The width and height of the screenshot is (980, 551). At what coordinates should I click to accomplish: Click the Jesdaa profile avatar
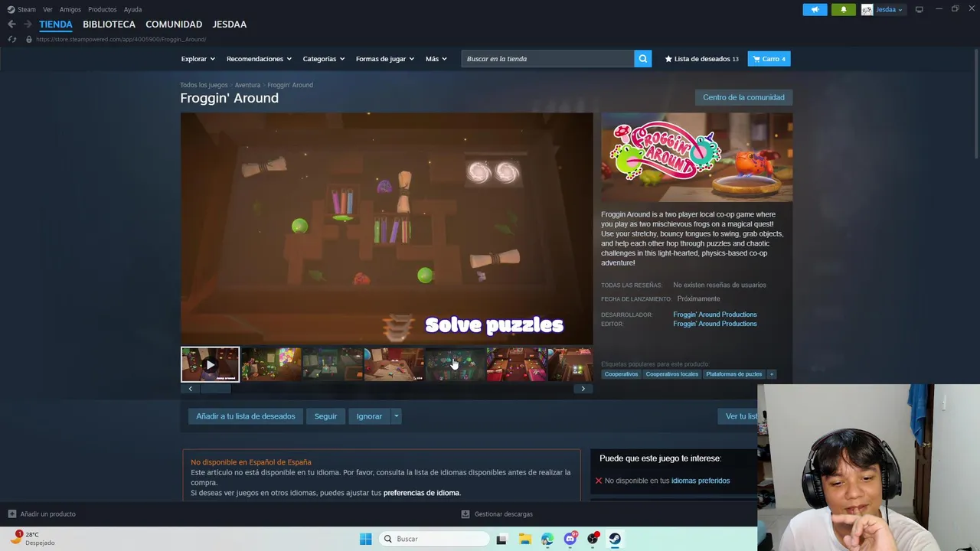tap(867, 9)
